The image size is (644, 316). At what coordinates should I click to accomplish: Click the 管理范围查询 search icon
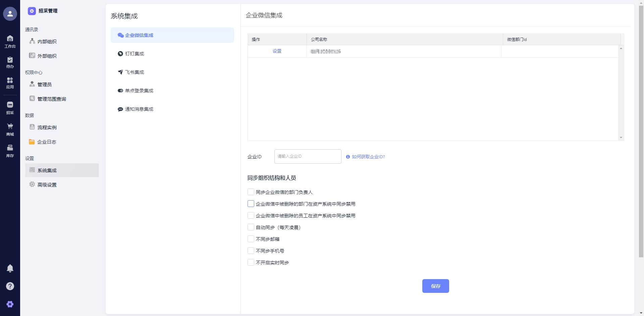[x=32, y=98]
